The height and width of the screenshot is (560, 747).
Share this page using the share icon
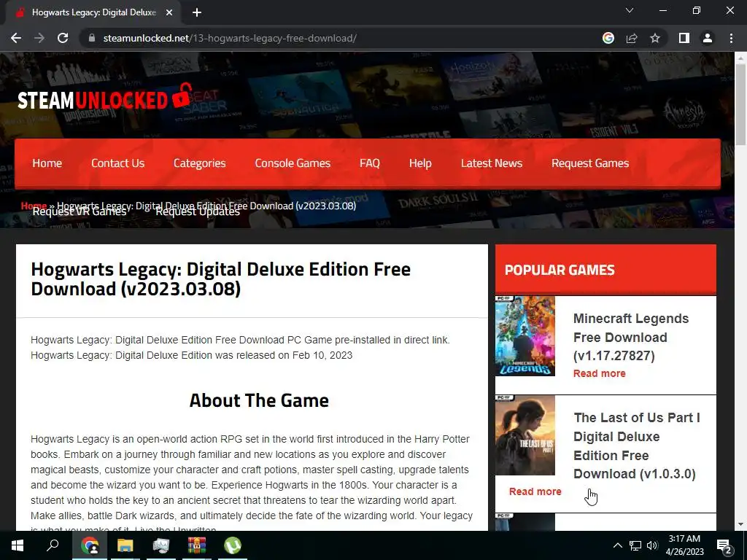tap(632, 38)
